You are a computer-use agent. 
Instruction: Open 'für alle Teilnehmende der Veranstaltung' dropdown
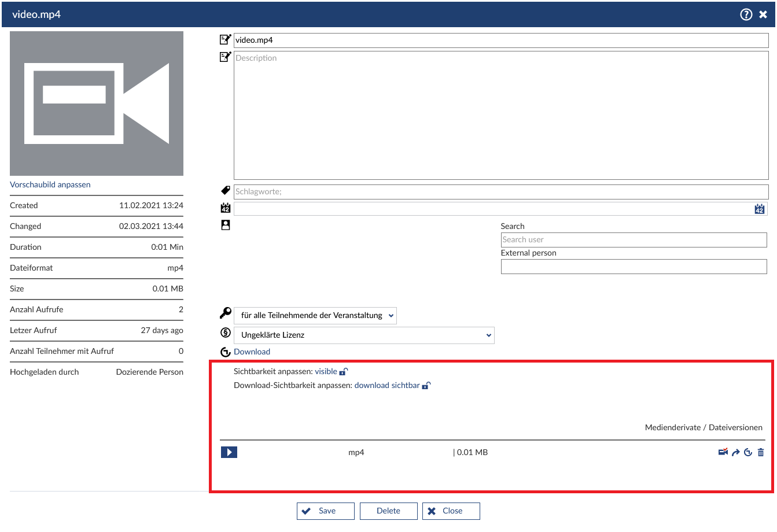pos(315,316)
